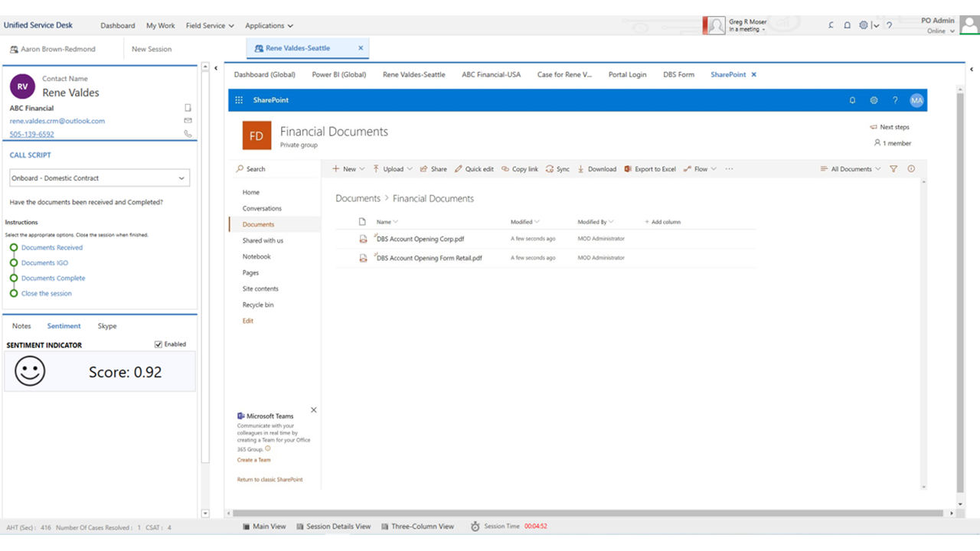
Task: Open the Modified By column dropdown
Action: click(596, 222)
